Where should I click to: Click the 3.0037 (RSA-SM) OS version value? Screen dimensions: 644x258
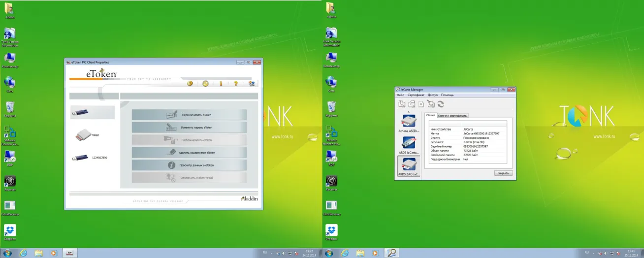coord(474,142)
